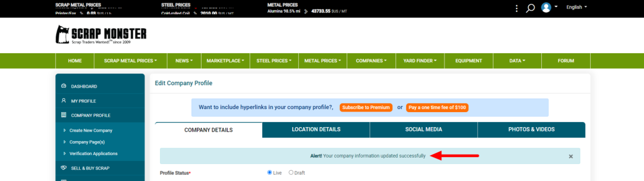
Task: Click the Sell & Buy Scrap handshake icon
Action: (64, 168)
